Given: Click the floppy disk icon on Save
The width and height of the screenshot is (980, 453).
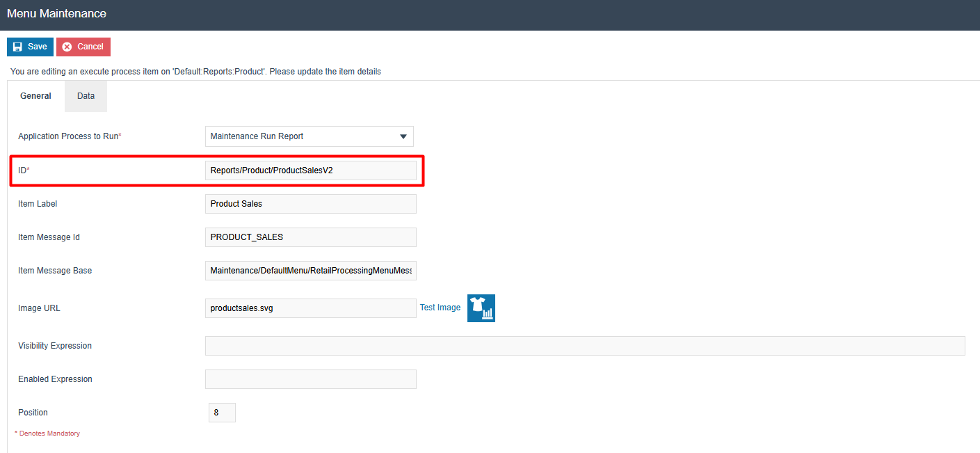Looking at the screenshot, I should tap(18, 47).
